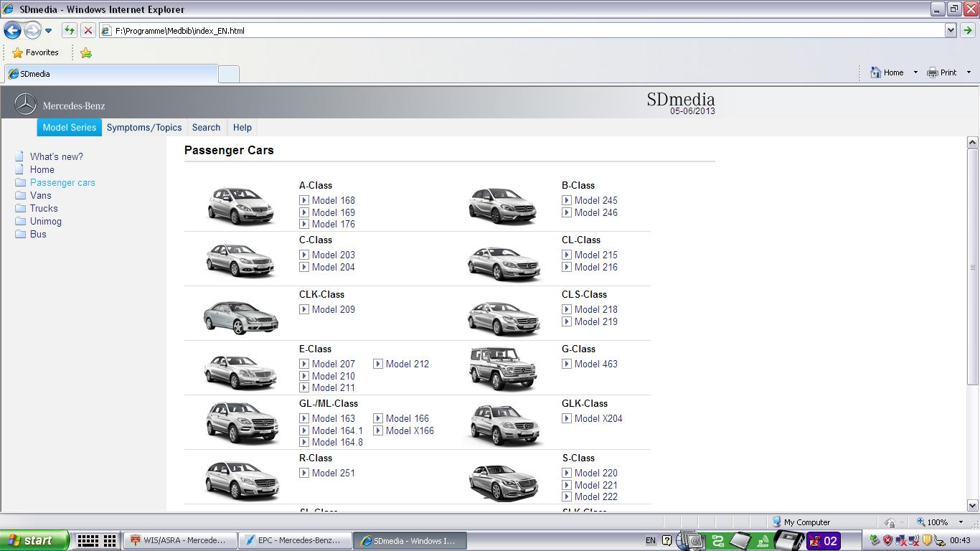Open the Model 245 link
The height and width of the screenshot is (551, 980).
[595, 200]
